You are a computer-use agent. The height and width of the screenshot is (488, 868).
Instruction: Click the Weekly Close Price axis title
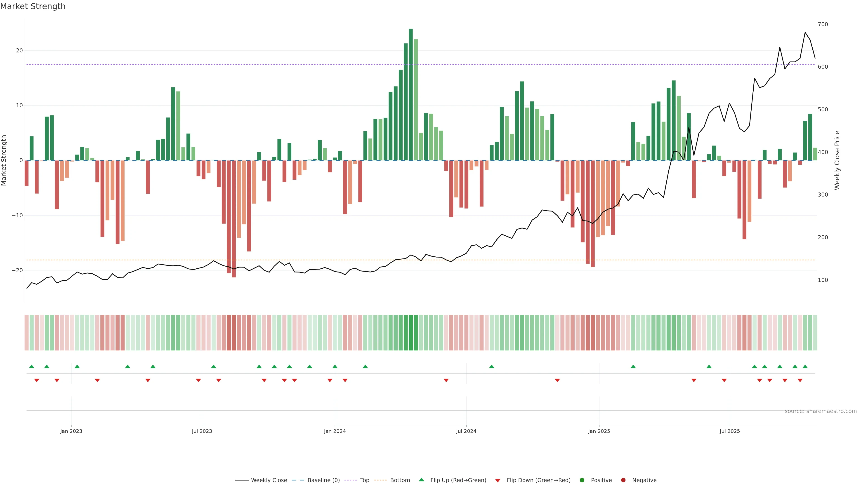pos(837,160)
